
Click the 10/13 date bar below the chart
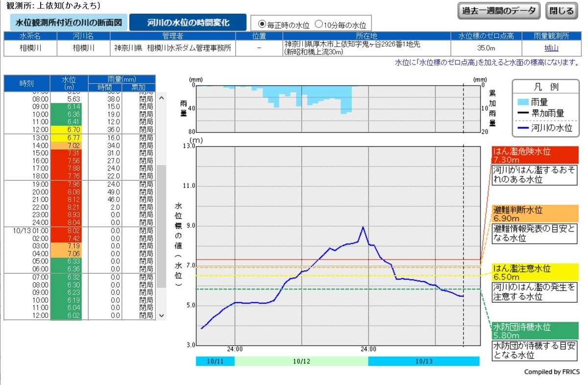(x=424, y=361)
